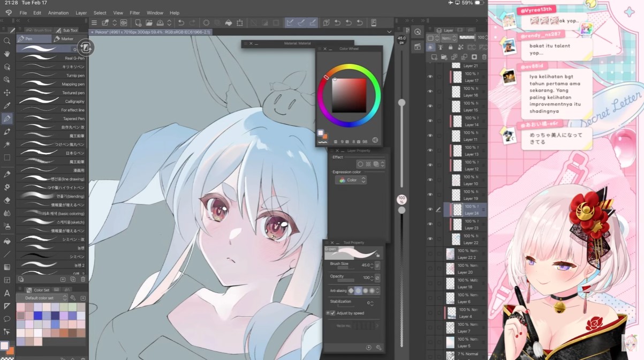Switch to the Marker tab
Viewport: 644px width, 360px height.
tap(66, 39)
